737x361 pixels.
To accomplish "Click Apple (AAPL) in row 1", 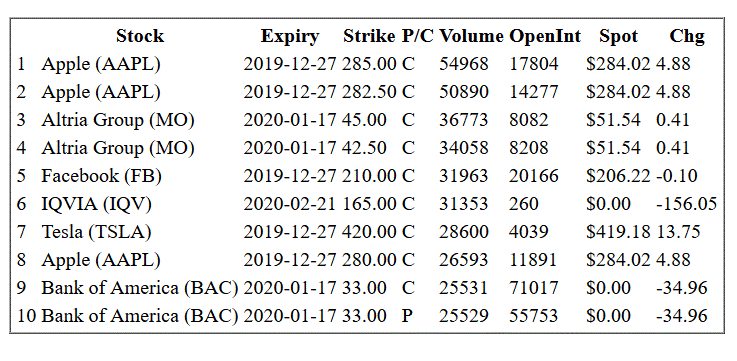I will tap(101, 64).
